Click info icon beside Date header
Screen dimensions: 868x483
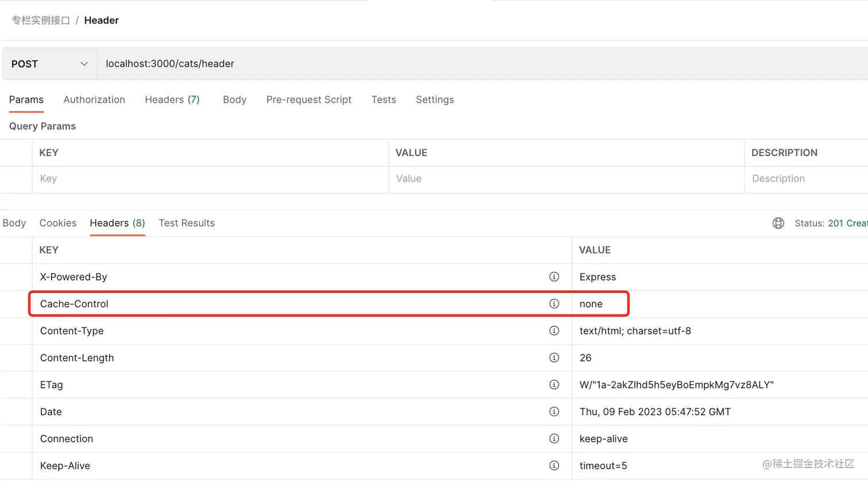click(554, 412)
